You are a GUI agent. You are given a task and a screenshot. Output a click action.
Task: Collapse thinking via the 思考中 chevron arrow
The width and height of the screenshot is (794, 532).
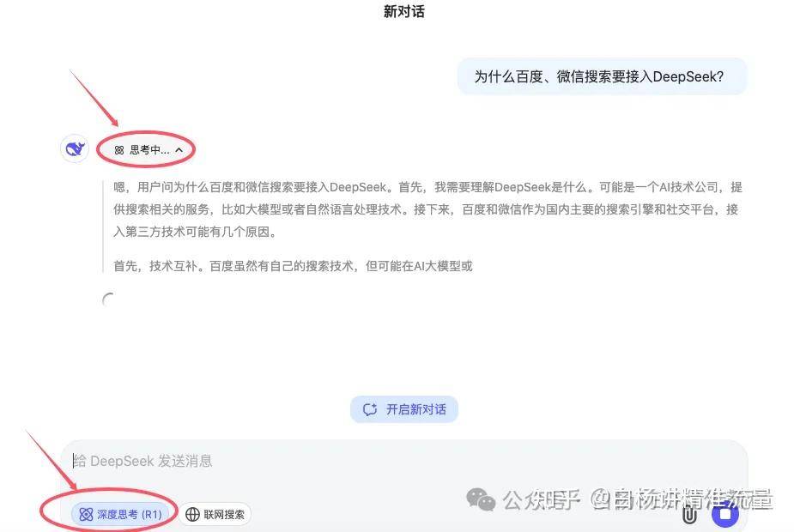(x=179, y=150)
